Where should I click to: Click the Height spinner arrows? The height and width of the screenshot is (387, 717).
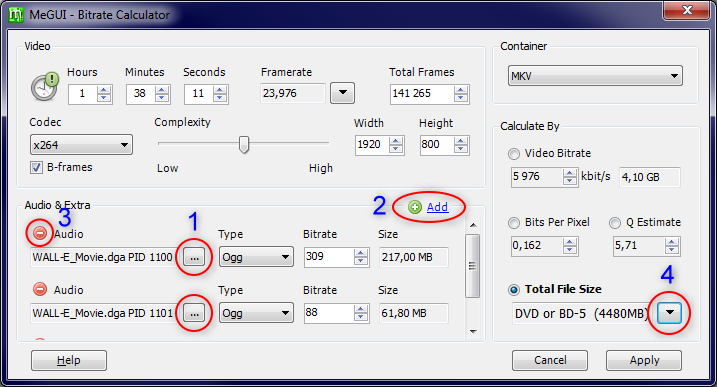pyautogui.click(x=461, y=145)
